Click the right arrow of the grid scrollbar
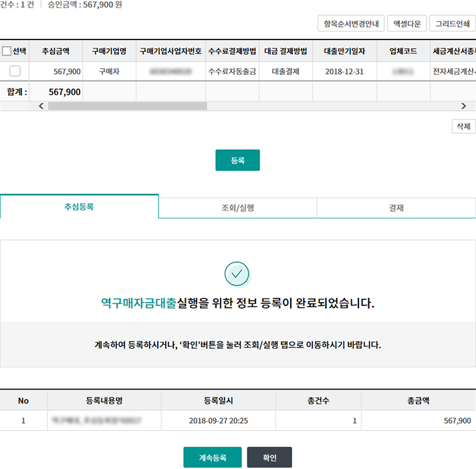476x469 pixels. [x=463, y=106]
